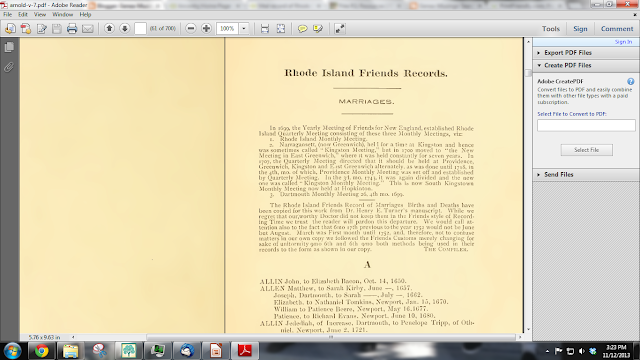
Task: Add a sticky note comment
Action: (x=302, y=29)
